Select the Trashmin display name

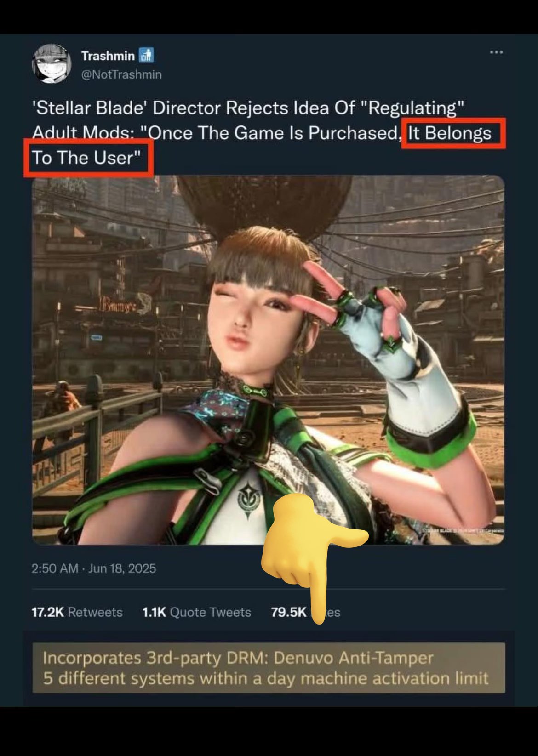click(108, 56)
